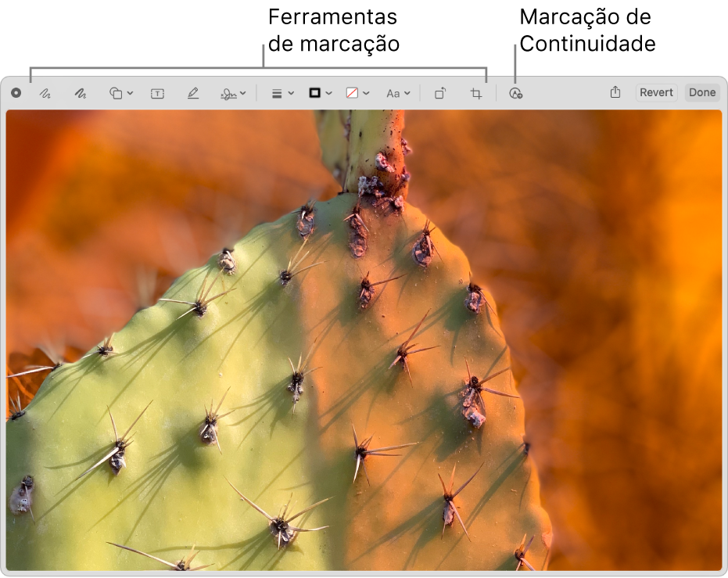Click the Revert button
Image resolution: width=728 pixels, height=578 pixels.
(x=656, y=92)
